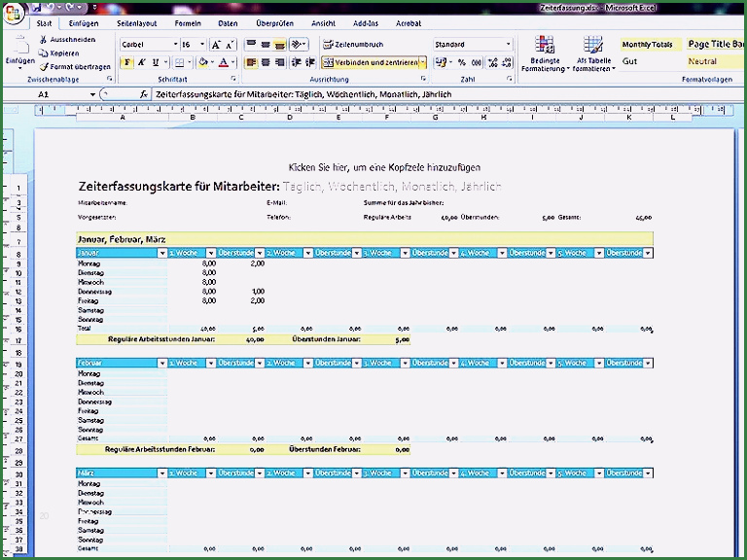Click the fx insert function icon
The image size is (747, 560).
tap(144, 94)
